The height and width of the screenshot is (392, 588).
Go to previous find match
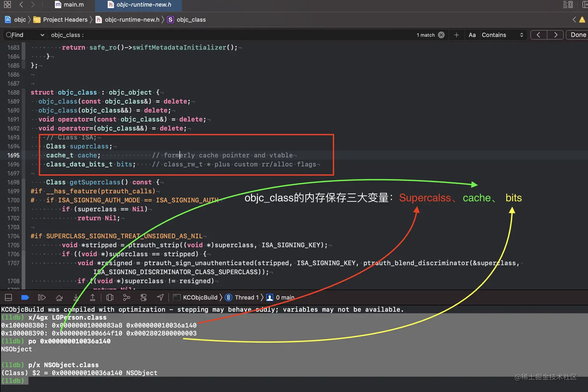pyautogui.click(x=539, y=35)
